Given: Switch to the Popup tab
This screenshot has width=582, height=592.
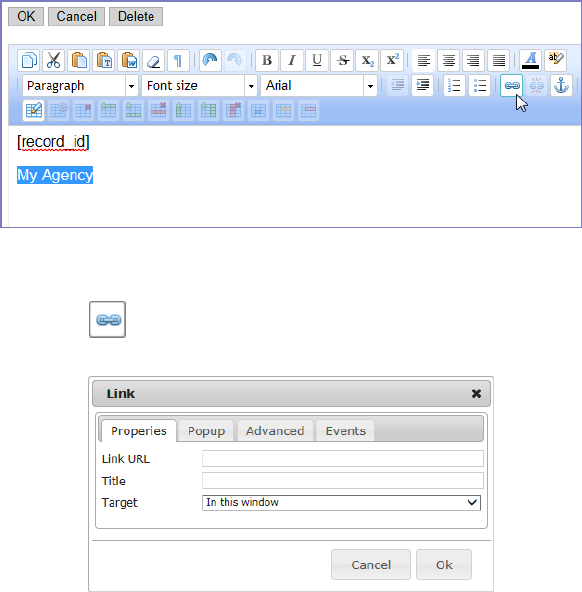Looking at the screenshot, I should pos(206,431).
